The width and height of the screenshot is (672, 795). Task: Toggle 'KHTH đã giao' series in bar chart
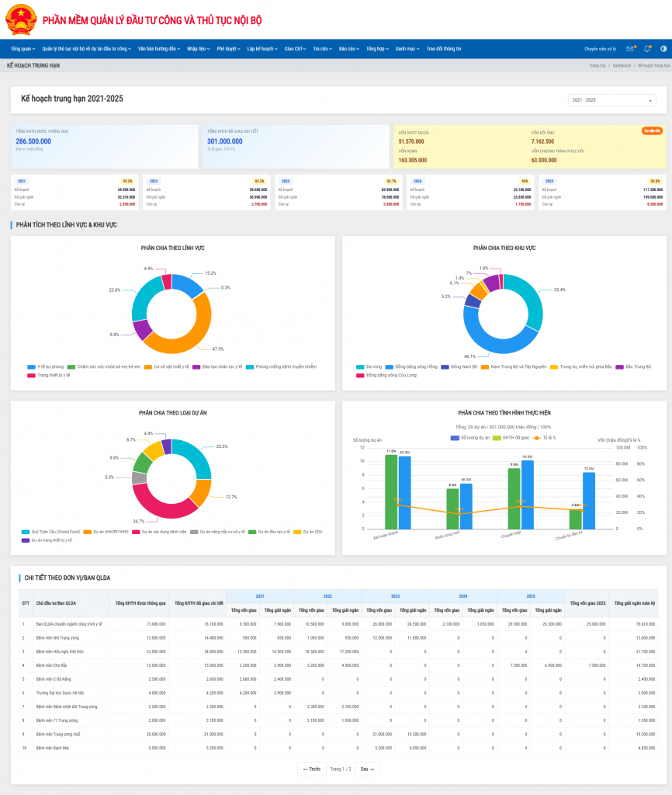pyautogui.click(x=512, y=438)
